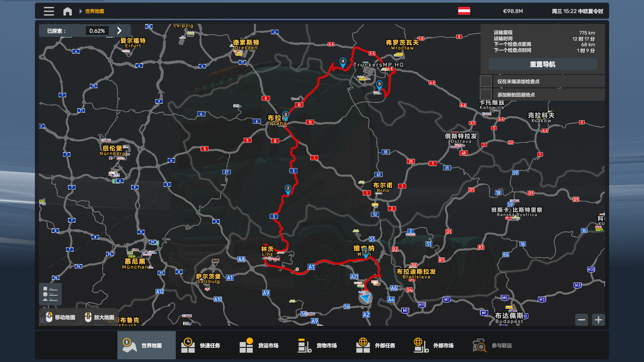Image resolution: width=644 pixels, height=362 pixels.
Task: Click the Budapest city label
Action: click(x=509, y=318)
